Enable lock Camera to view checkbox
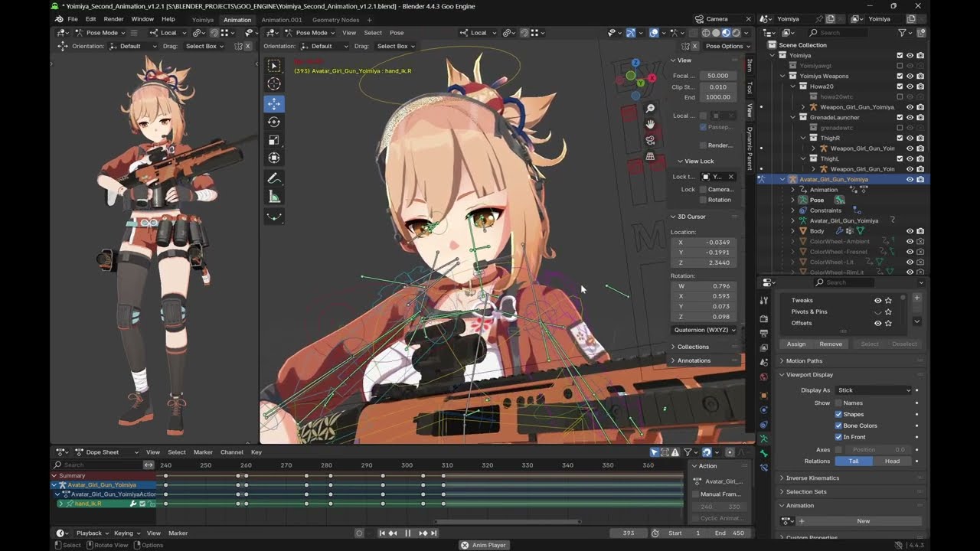Screen dimensions: 980x551 point(703,189)
